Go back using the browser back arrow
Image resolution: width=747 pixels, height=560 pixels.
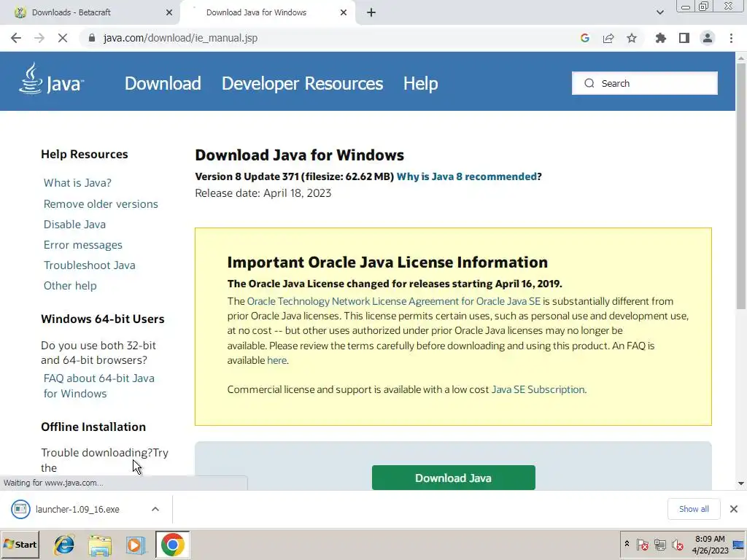click(16, 38)
